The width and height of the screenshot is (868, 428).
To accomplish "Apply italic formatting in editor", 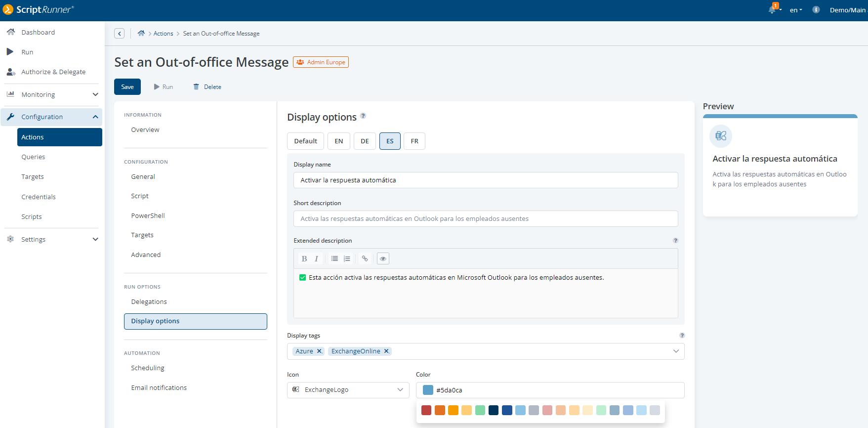I will point(317,258).
